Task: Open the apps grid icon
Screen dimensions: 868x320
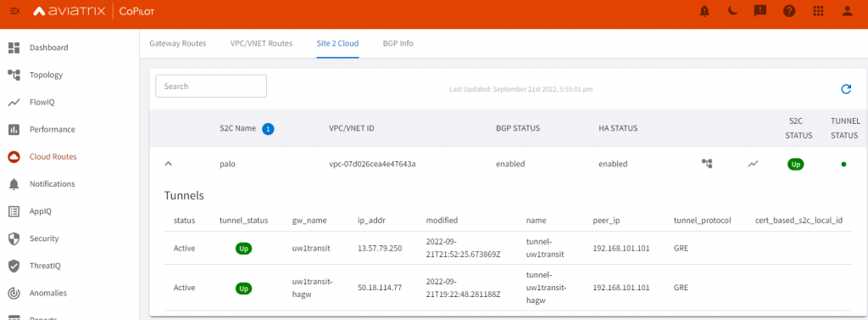Action: (818, 11)
